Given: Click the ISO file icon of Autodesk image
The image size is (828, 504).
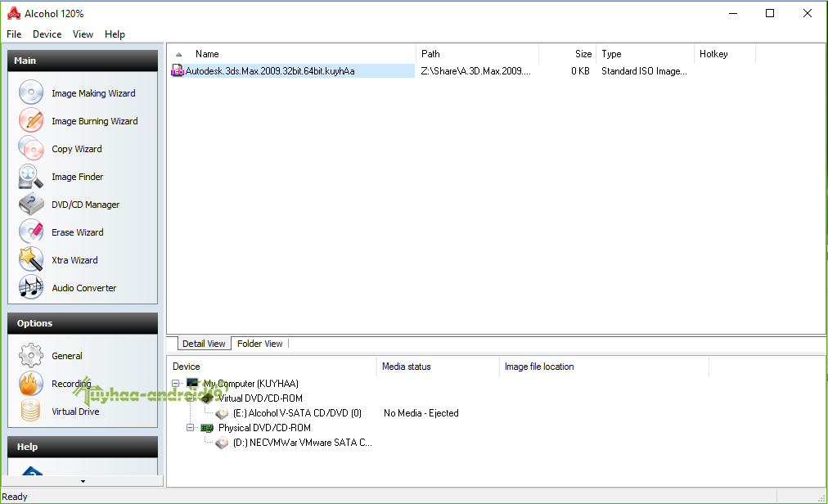Looking at the screenshot, I should 178,71.
